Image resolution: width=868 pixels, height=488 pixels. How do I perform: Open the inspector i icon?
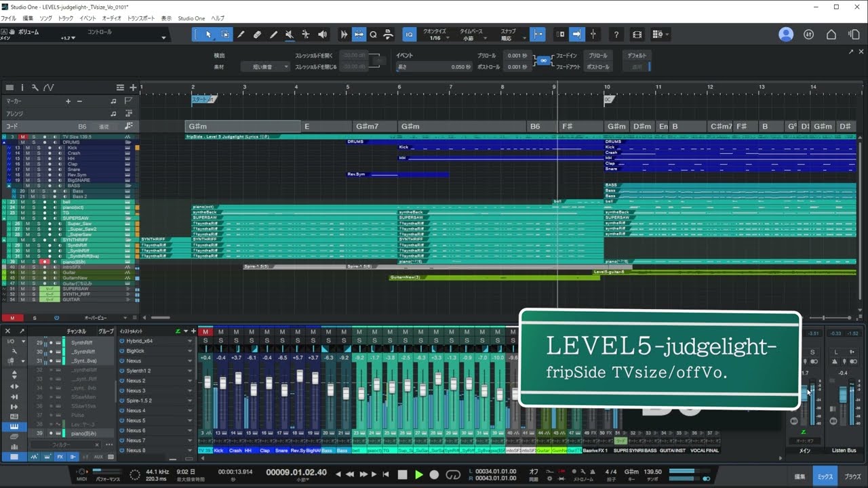pos(22,87)
